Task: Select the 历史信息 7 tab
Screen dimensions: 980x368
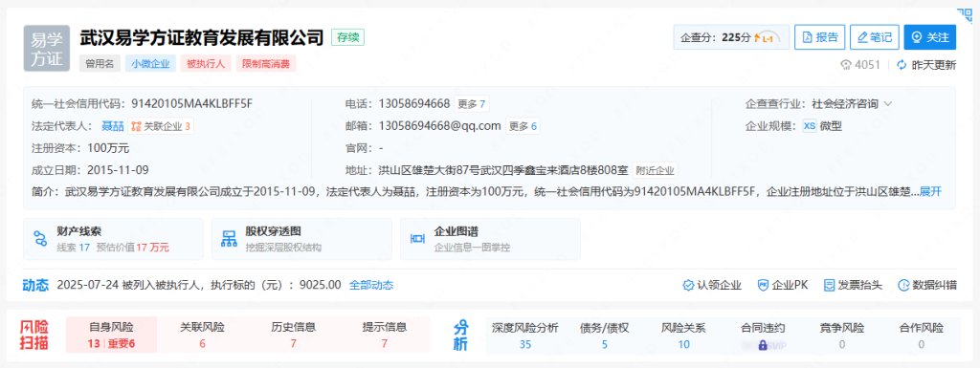Action: tap(293, 335)
